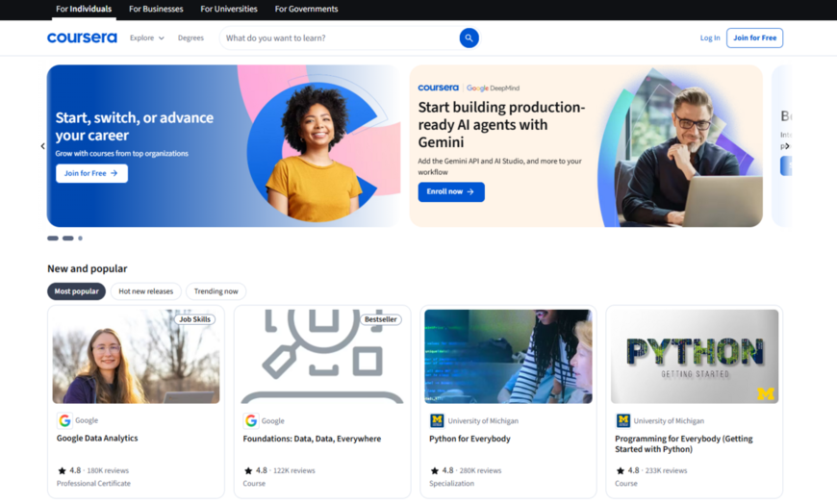Click PYTHON Getting Started thumbnail image
This screenshot has height=504, width=837.
[695, 356]
